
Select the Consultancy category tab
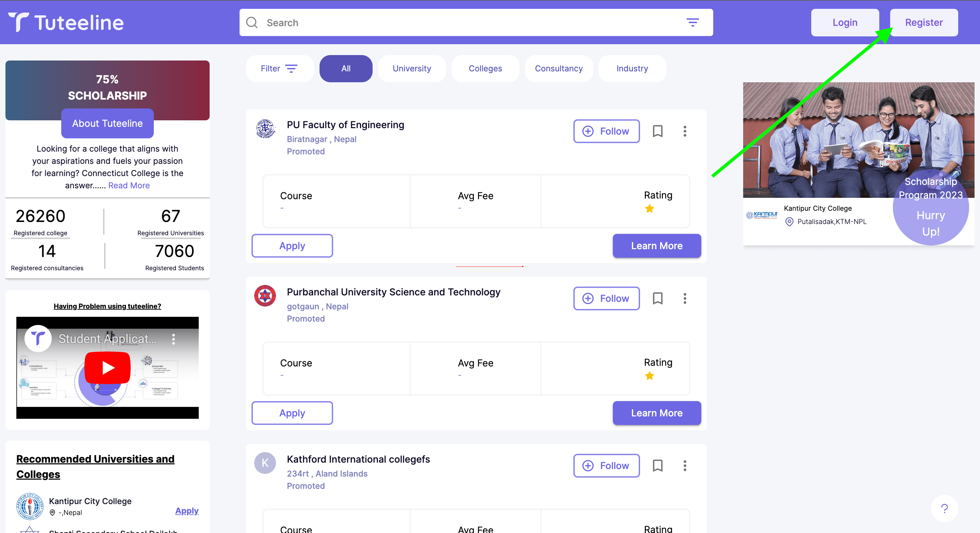(x=558, y=68)
